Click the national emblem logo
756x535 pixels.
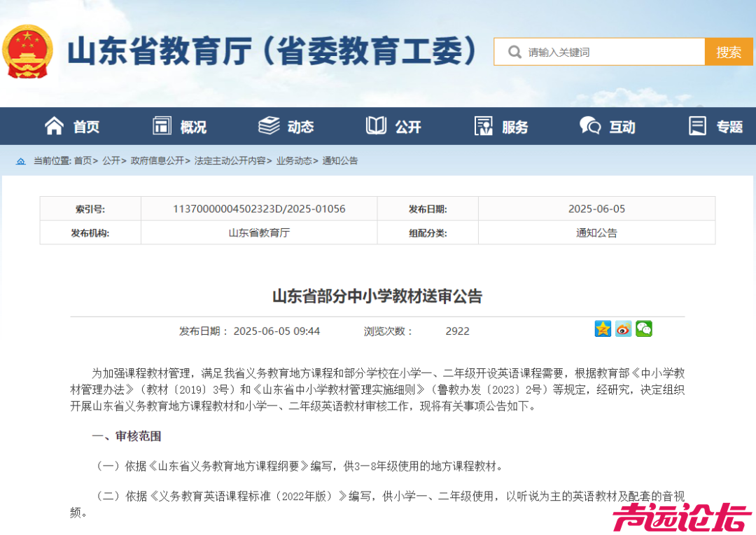28,50
